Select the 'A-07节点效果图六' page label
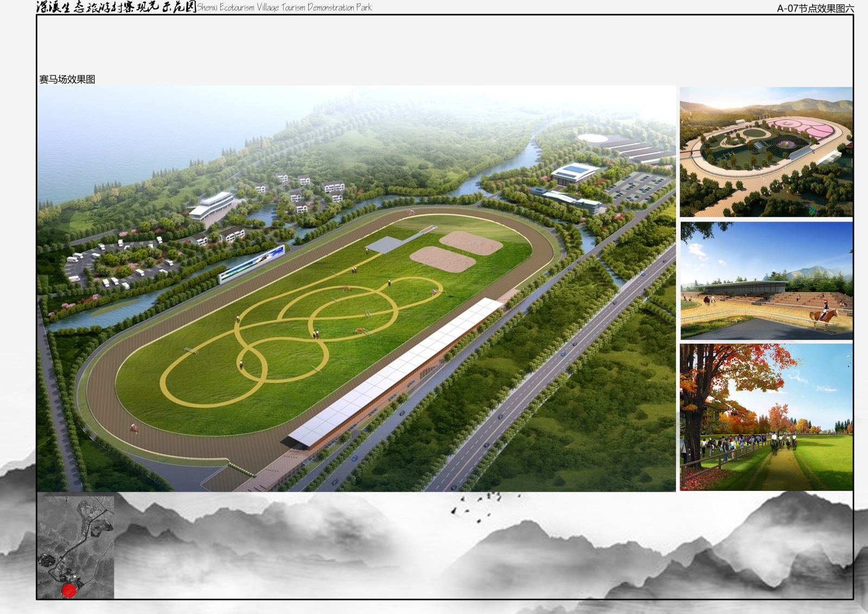 [x=815, y=8]
